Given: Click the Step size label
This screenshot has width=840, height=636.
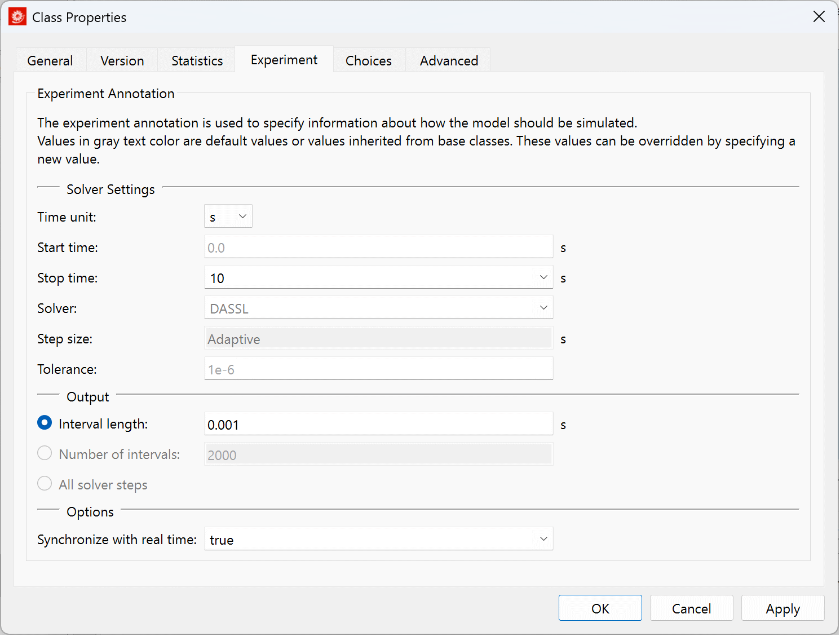Looking at the screenshot, I should tap(65, 339).
